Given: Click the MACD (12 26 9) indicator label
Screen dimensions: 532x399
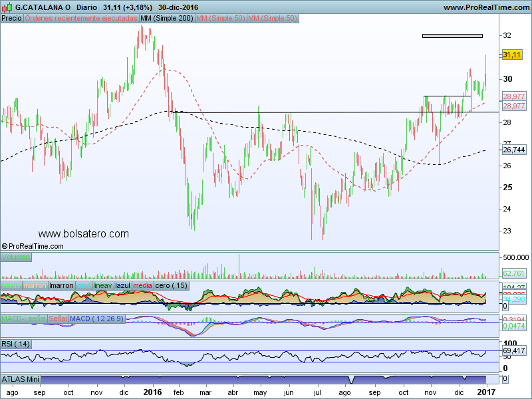Looking at the screenshot, I should [96, 319].
